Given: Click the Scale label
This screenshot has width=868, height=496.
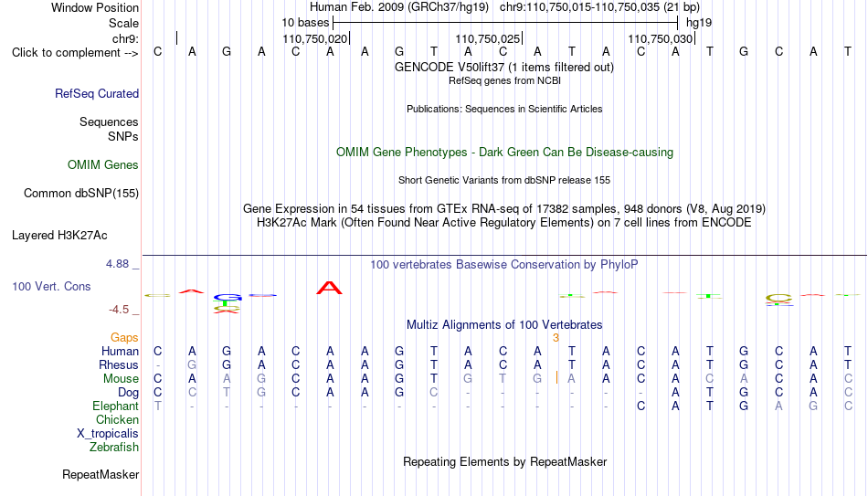Looking at the screenshot, I should (123, 23).
